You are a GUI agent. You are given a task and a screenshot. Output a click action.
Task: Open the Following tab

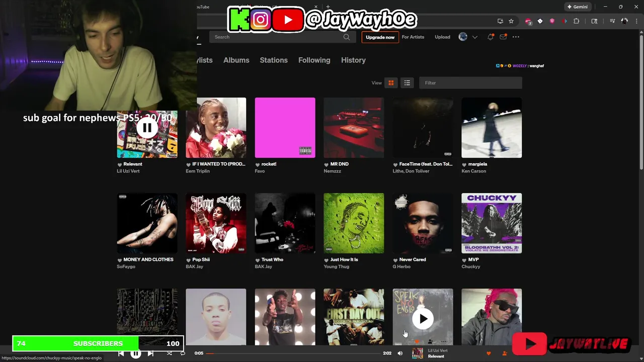click(314, 60)
